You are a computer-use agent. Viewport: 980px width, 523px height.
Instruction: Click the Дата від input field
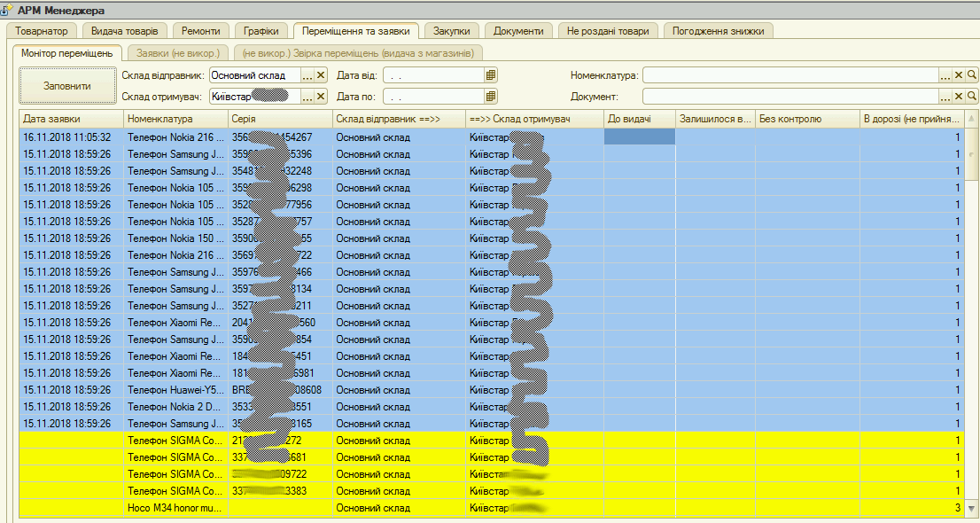(x=433, y=75)
